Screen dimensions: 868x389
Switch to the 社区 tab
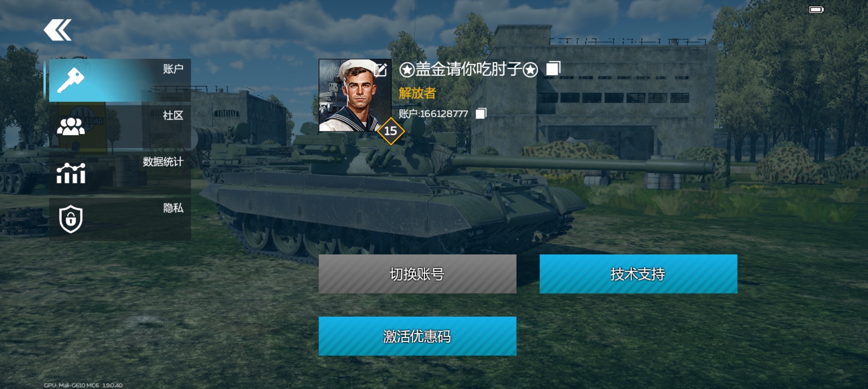[120, 127]
